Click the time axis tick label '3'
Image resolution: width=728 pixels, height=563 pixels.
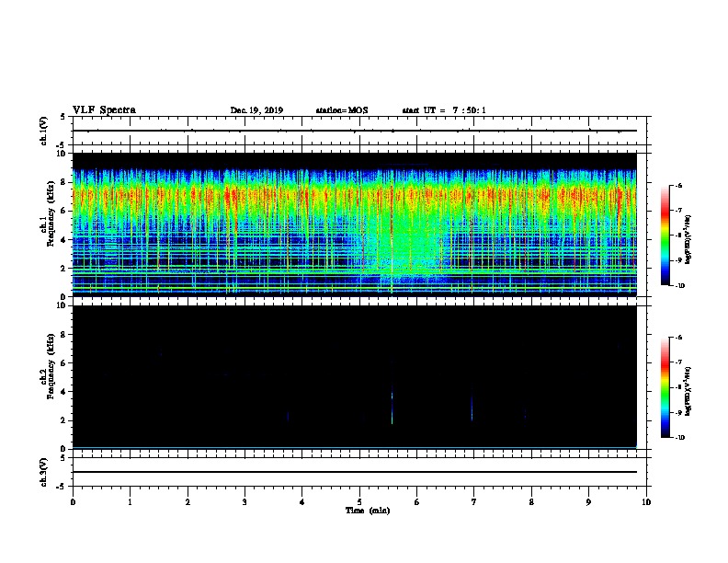point(245,502)
